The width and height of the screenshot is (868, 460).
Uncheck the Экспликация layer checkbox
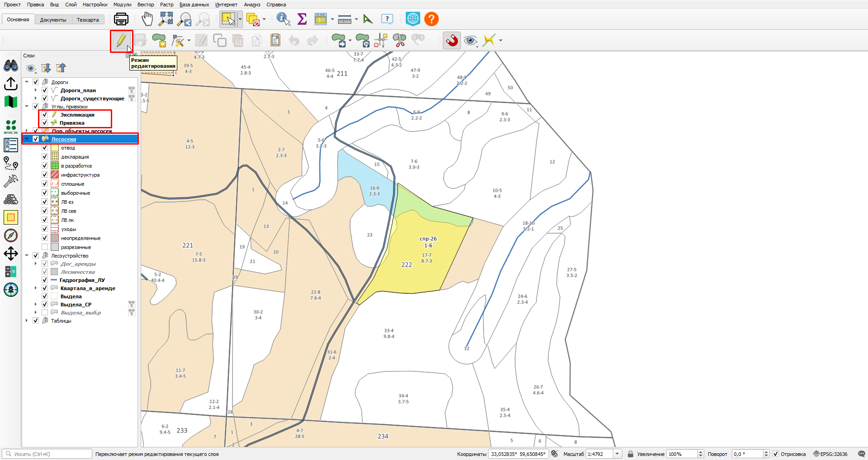click(45, 114)
